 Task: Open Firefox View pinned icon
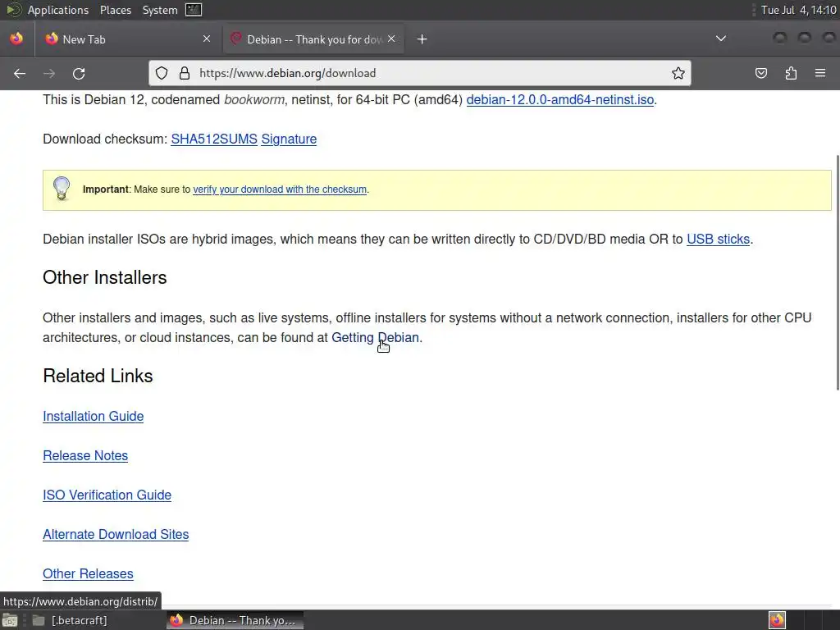(x=16, y=39)
